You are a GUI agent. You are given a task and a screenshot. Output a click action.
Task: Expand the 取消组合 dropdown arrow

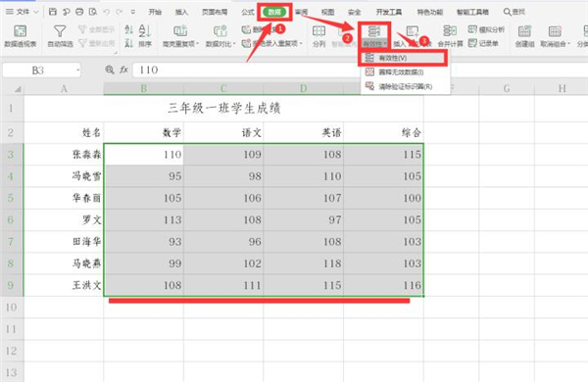(568, 44)
